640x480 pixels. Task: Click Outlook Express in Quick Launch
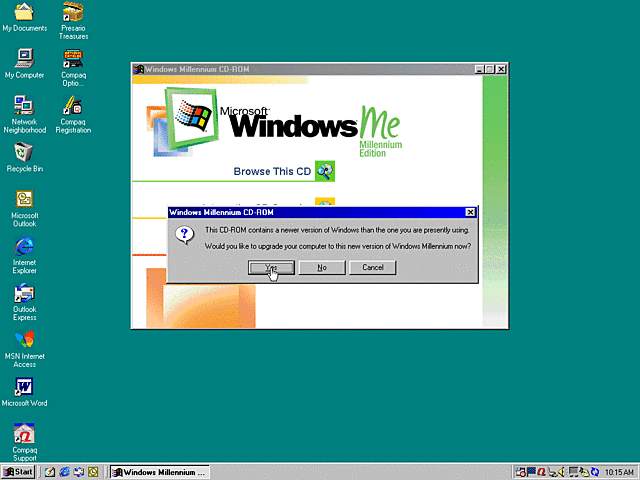click(x=78, y=472)
